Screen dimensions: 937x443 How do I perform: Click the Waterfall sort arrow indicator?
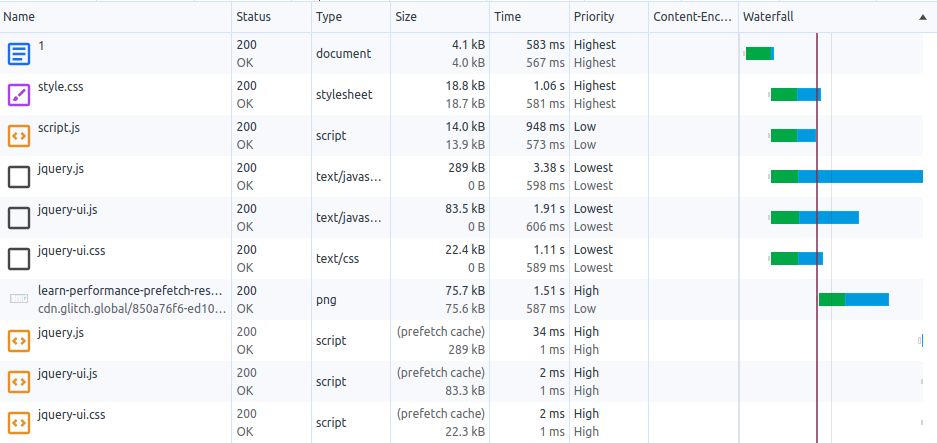pyautogui.click(x=923, y=17)
